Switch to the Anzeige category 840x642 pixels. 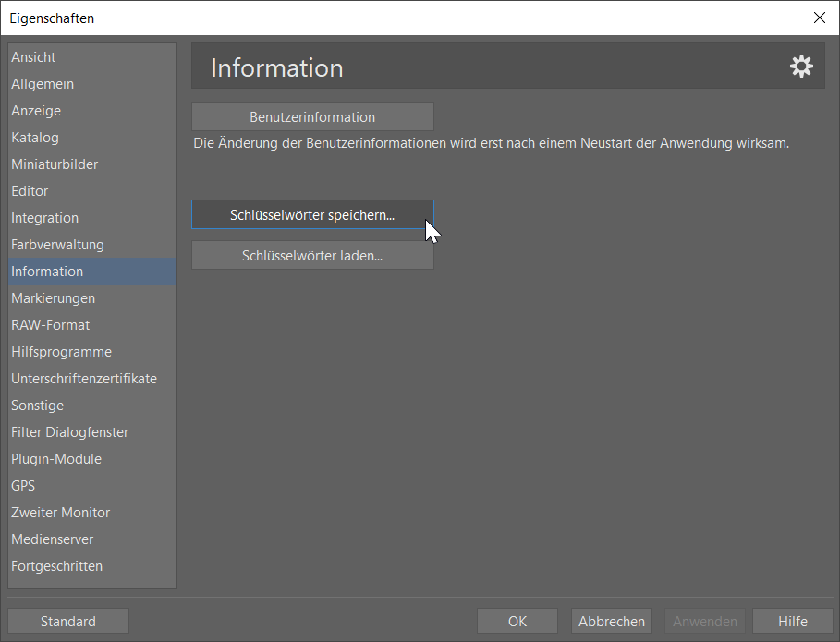coord(36,111)
